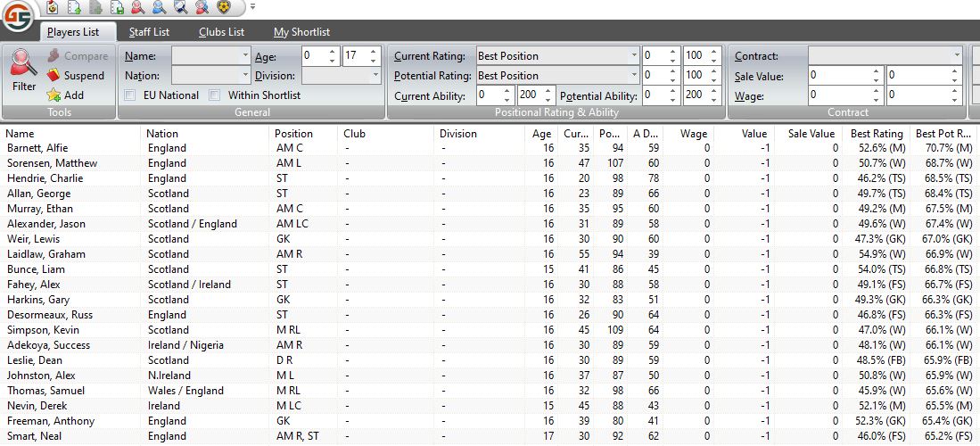
Task: Click the Add star icon
Action: [54, 95]
